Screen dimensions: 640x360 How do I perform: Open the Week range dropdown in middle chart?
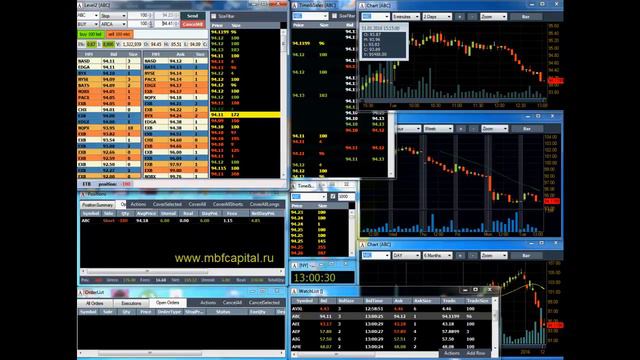point(438,129)
